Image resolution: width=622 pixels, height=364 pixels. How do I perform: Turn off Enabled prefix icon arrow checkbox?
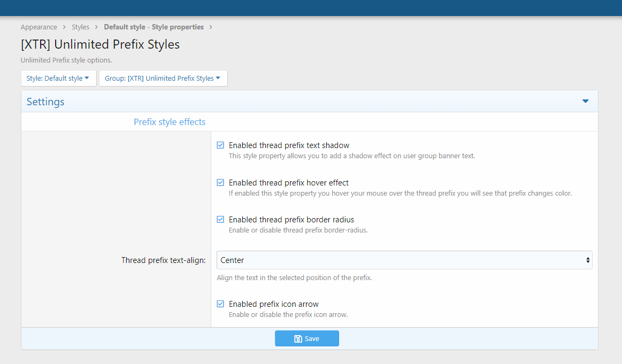220,304
